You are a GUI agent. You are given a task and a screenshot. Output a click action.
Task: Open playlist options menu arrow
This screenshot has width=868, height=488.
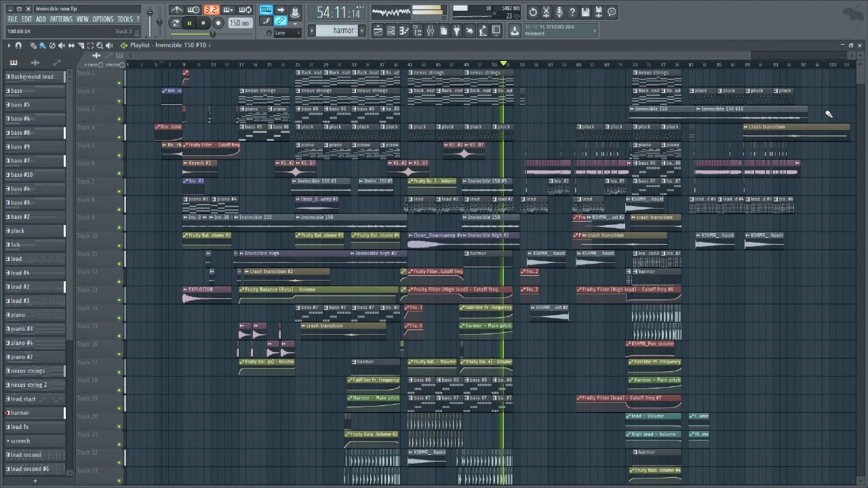pos(9,45)
